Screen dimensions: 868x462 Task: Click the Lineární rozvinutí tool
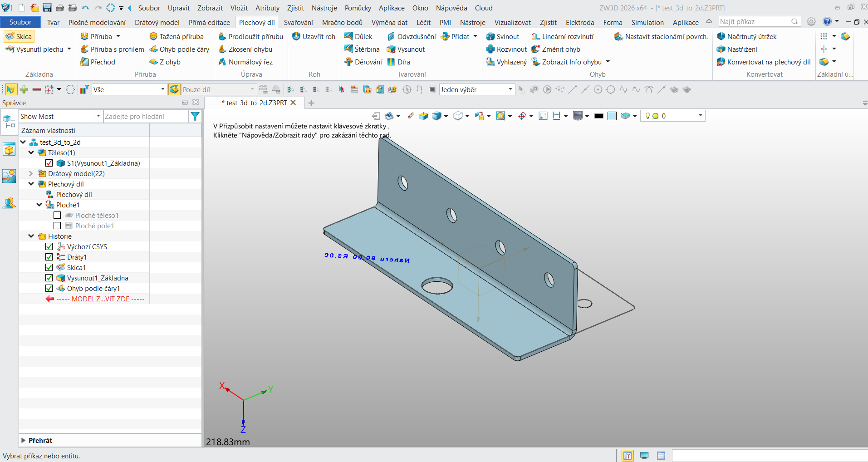562,36
